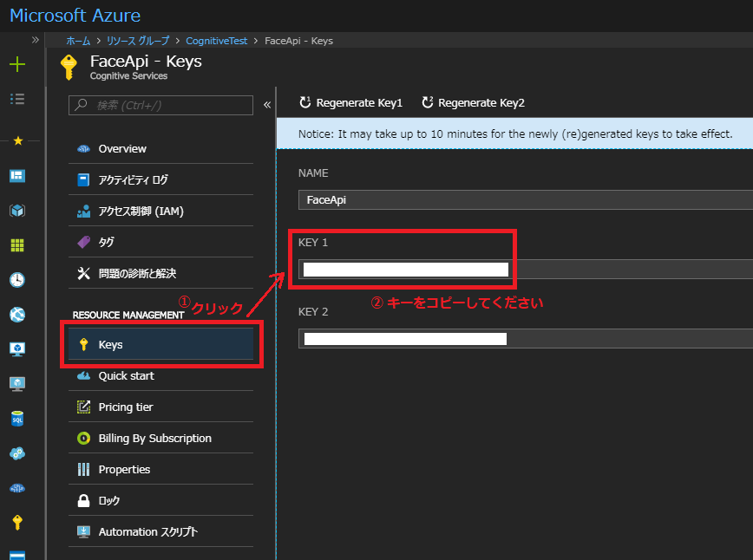Click the Quick start cloud icon

pos(83,375)
